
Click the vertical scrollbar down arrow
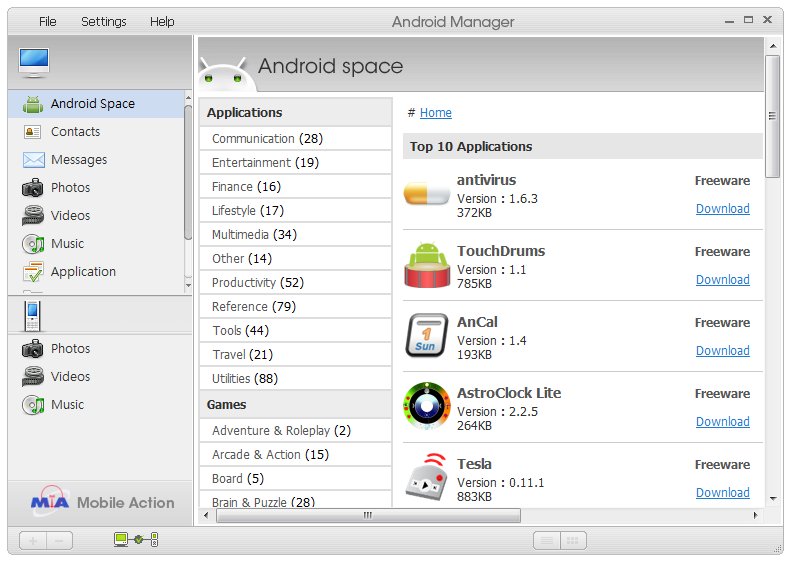click(x=773, y=498)
